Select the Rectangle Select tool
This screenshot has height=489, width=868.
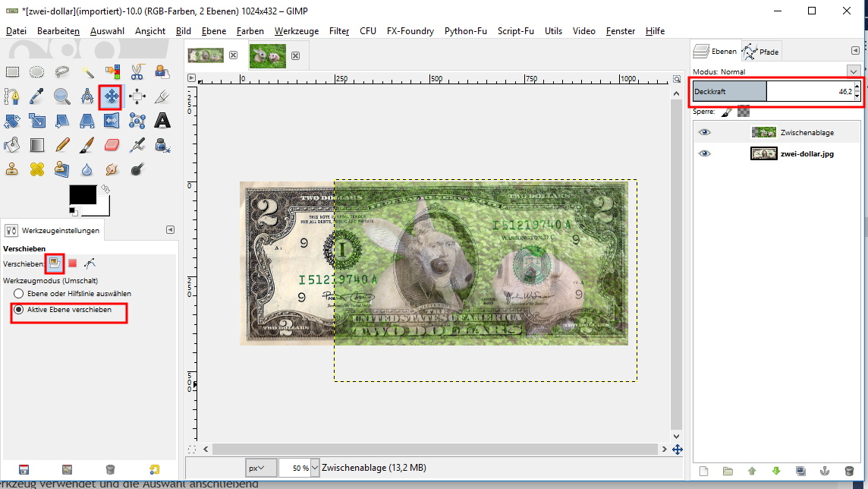12,72
